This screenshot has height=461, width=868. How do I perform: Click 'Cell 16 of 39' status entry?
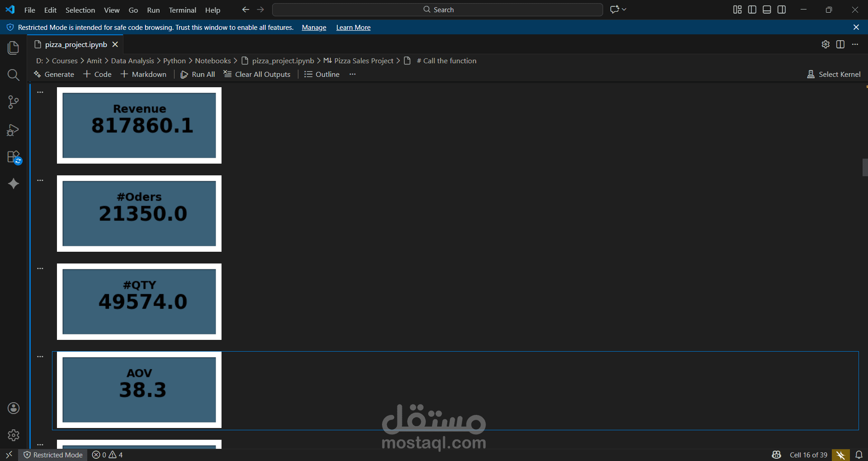tap(808, 455)
